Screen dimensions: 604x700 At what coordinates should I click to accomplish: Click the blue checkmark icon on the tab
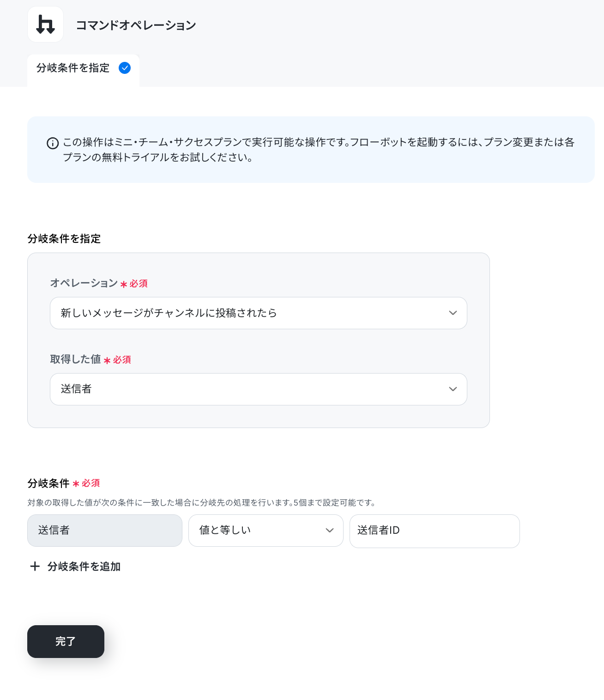(125, 68)
